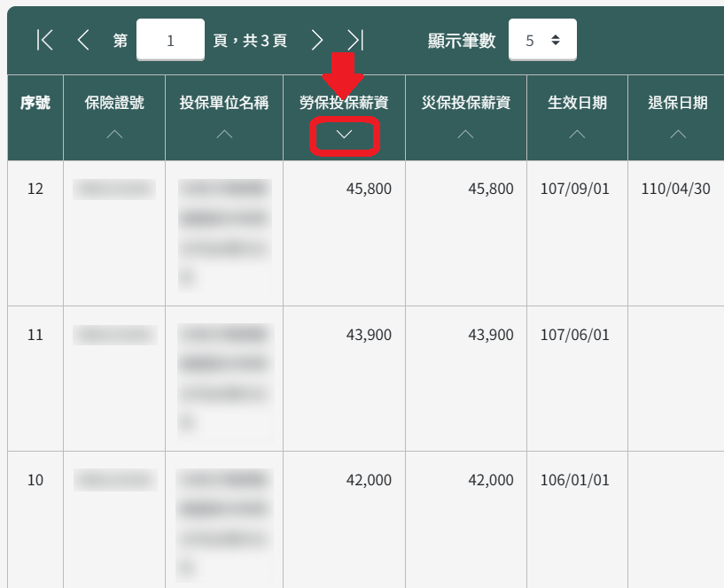724x588 pixels.
Task: Open the 顯示筆數 rows-per-page dropdown
Action: click(542, 41)
